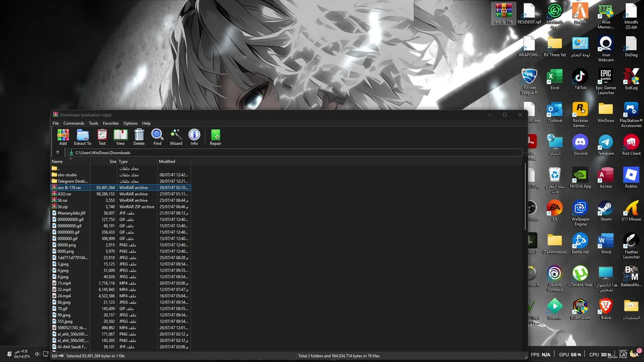644x362 pixels.
Task: Select the #kenanyildiz.jfif file row
Action: [121, 213]
